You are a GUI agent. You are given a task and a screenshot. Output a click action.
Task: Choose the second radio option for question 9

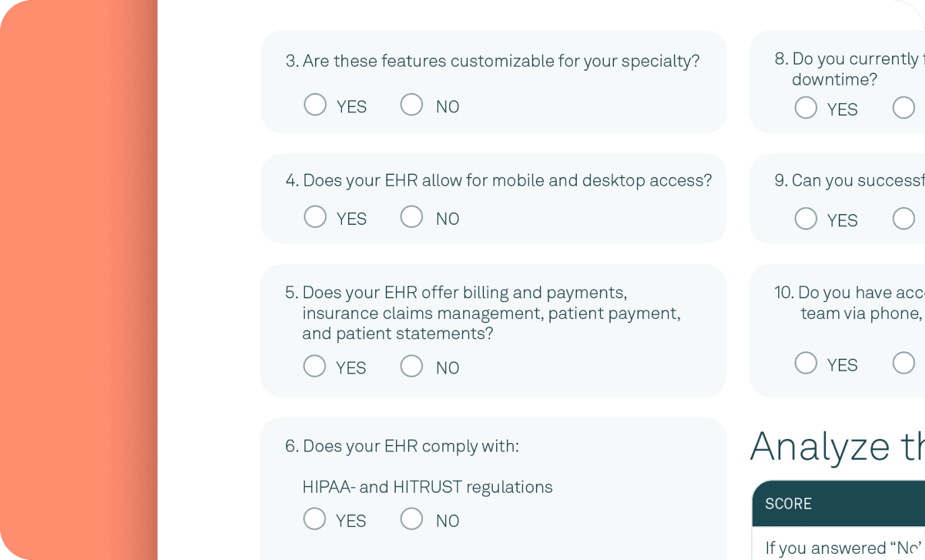pos(903,219)
